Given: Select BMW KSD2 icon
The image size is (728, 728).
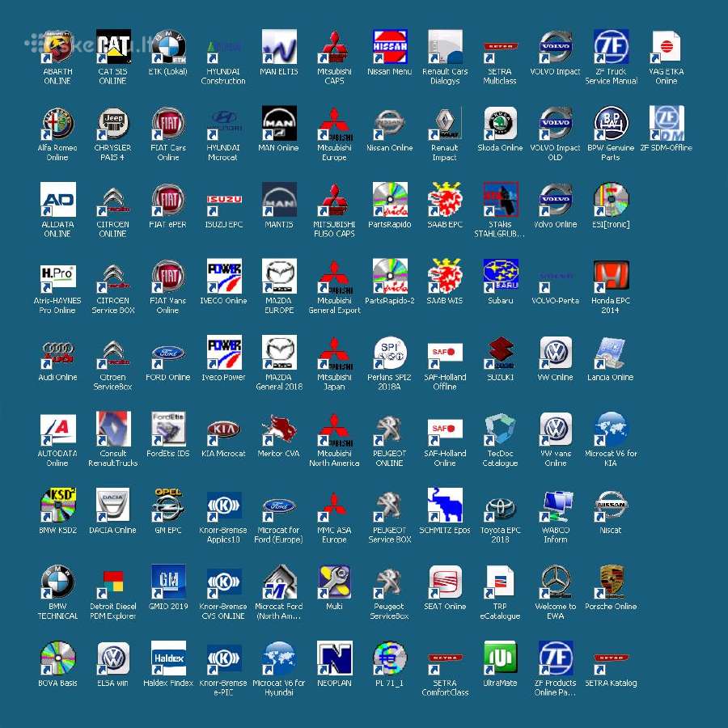Looking at the screenshot, I should [57, 505].
